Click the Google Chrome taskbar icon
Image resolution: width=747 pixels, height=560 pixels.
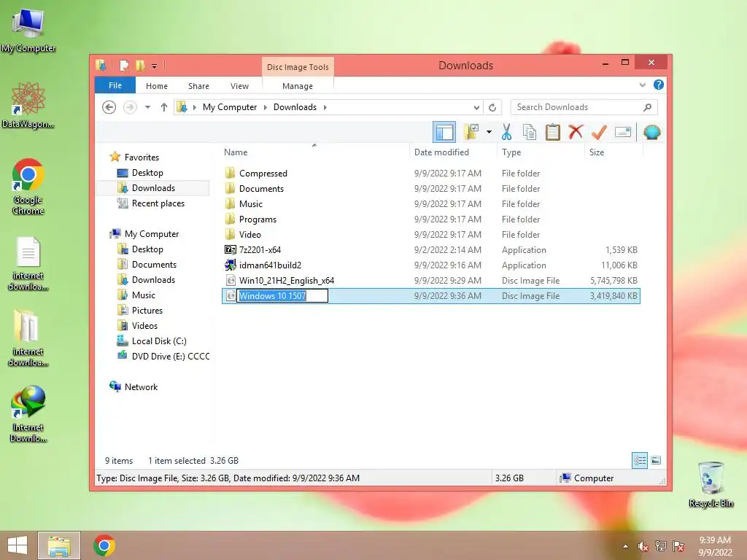104,545
